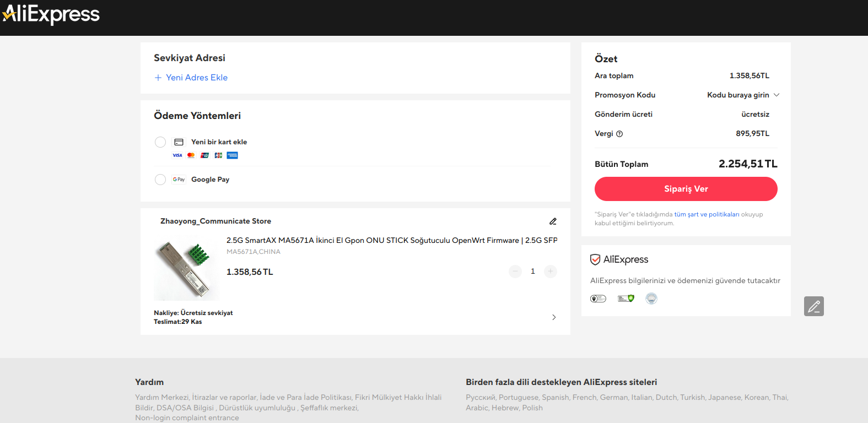The width and height of the screenshot is (868, 423).
Task: Click the round blue seal badge icon
Action: pyautogui.click(x=651, y=299)
